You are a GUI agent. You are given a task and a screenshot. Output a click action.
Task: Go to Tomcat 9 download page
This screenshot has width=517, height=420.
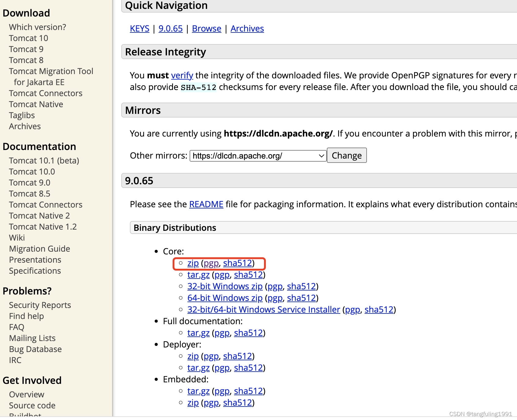[x=26, y=49]
